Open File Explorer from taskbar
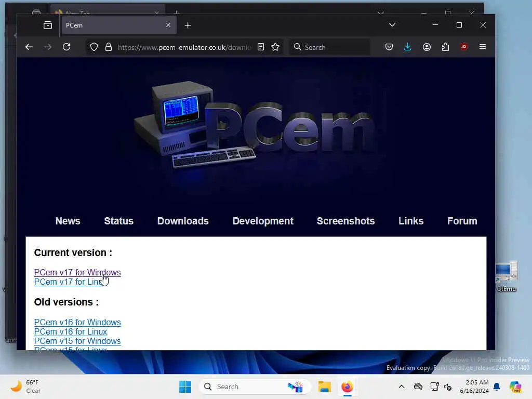532x399 pixels. 324,387
